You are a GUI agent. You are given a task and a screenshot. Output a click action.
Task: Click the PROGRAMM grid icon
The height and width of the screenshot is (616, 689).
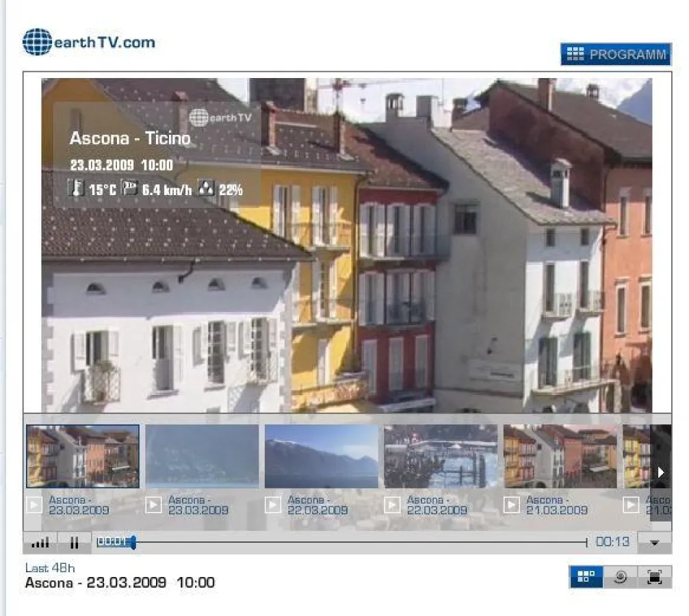coord(575,54)
